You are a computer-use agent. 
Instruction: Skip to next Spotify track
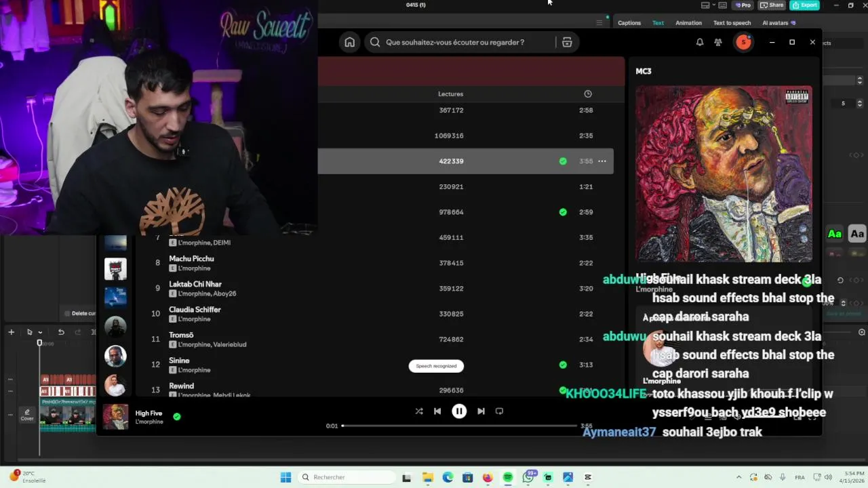[x=481, y=411]
